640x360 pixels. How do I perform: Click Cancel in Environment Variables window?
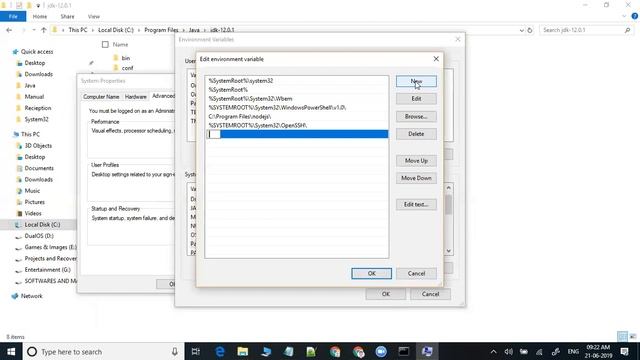point(430,294)
